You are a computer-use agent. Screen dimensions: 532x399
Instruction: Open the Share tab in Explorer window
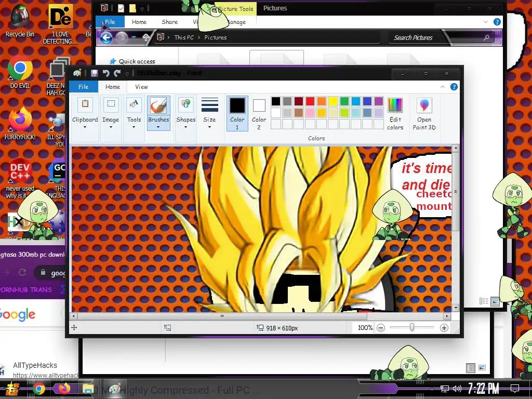click(170, 22)
